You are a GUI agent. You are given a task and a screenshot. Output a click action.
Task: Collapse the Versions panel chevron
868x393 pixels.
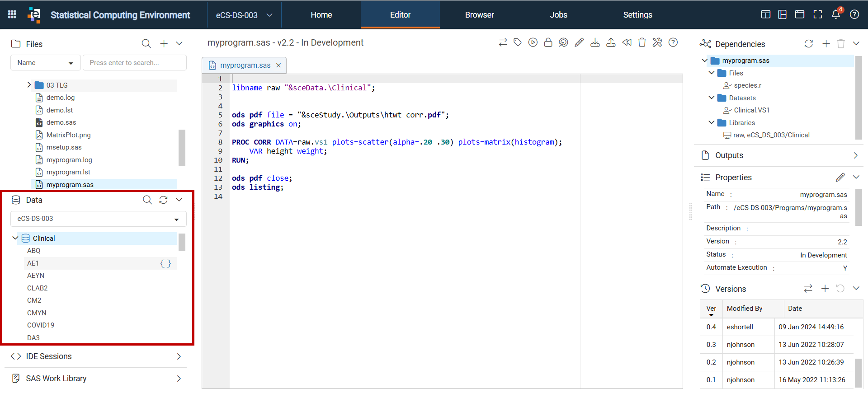click(856, 288)
